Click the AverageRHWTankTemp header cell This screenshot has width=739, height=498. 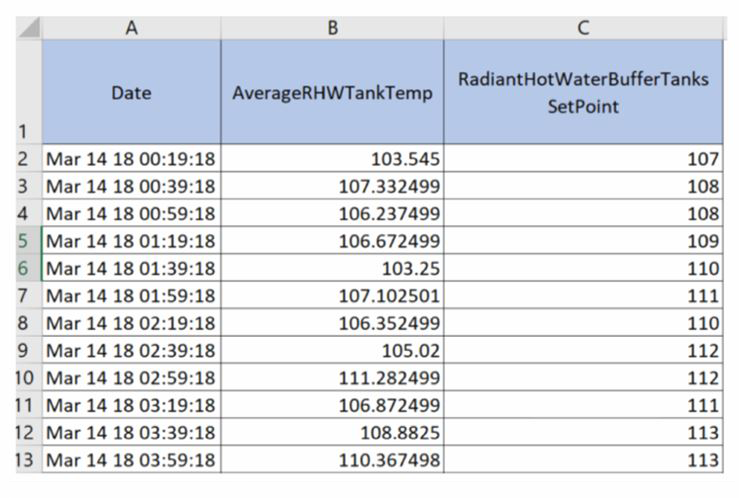(x=332, y=92)
